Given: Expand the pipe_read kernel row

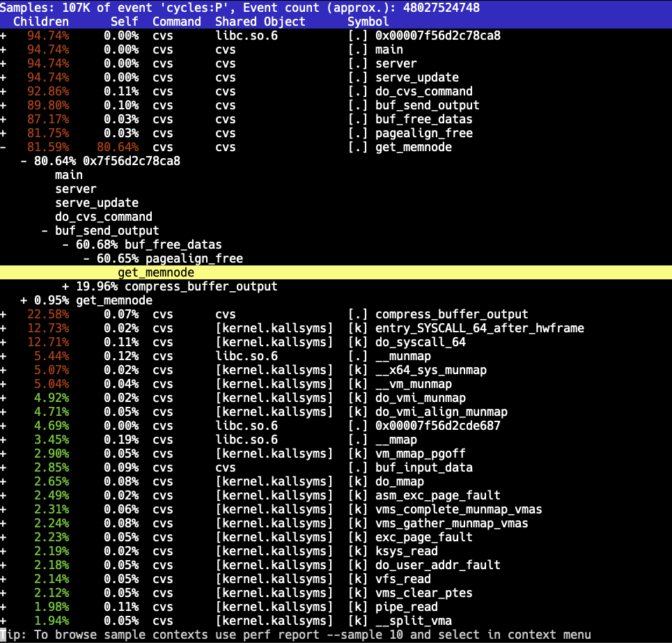Looking at the screenshot, I should coord(4,607).
